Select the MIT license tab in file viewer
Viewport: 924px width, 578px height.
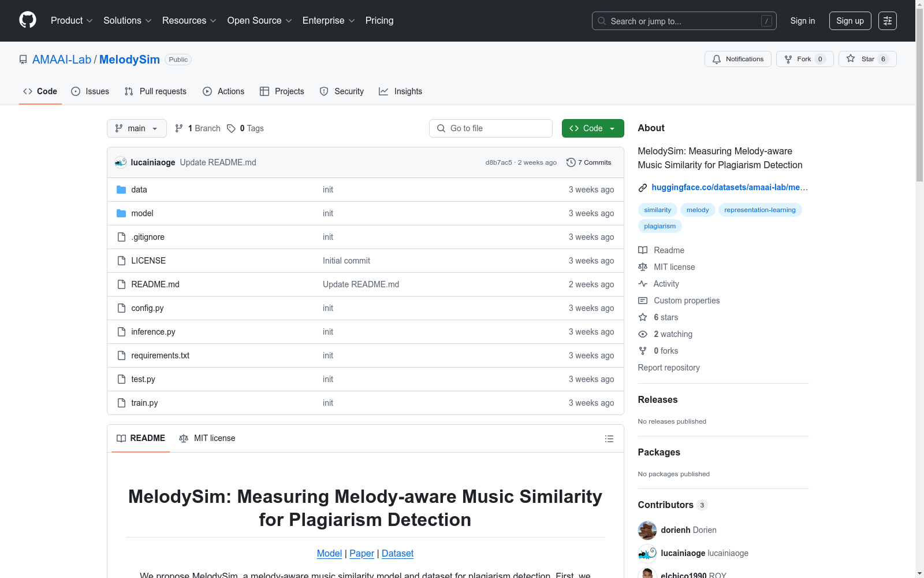[207, 438]
